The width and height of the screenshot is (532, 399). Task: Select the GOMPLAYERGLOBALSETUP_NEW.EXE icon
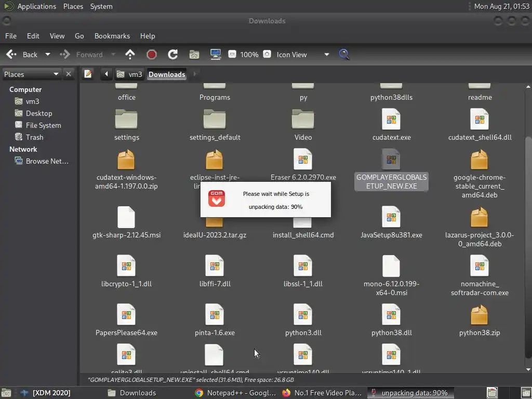point(391,159)
